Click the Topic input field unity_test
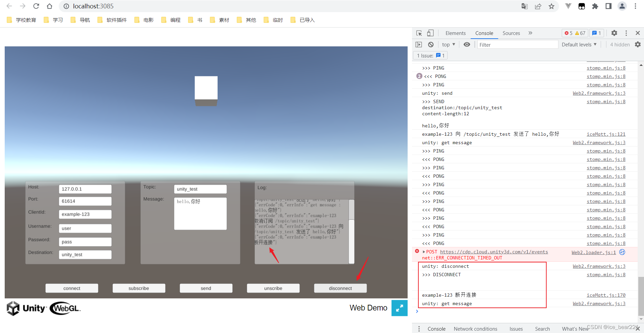644x333 pixels. tap(200, 189)
